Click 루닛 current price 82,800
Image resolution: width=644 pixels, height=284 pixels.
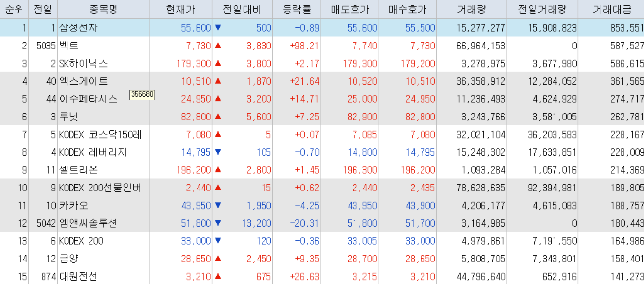(196, 117)
